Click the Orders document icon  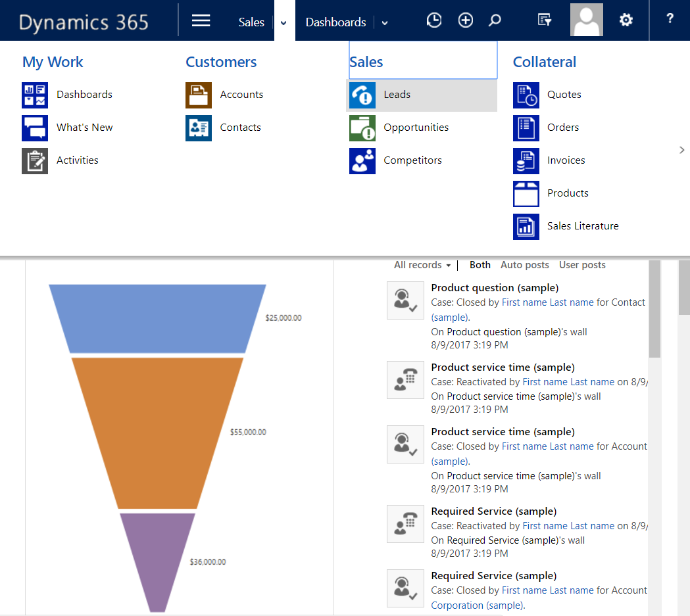coord(526,128)
